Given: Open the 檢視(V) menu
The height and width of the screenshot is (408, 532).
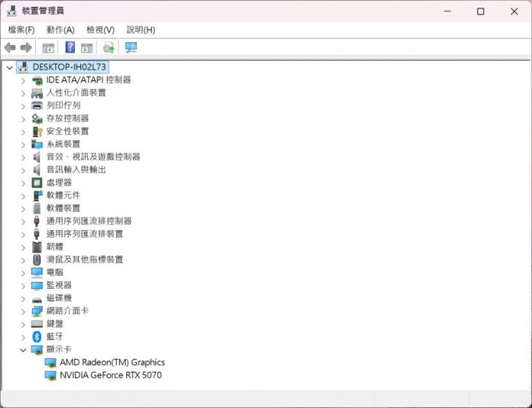Looking at the screenshot, I should pos(100,30).
